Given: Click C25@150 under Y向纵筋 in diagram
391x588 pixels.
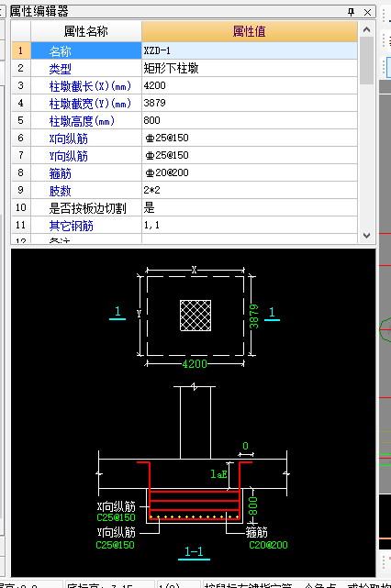Looking at the screenshot, I should click(116, 545).
